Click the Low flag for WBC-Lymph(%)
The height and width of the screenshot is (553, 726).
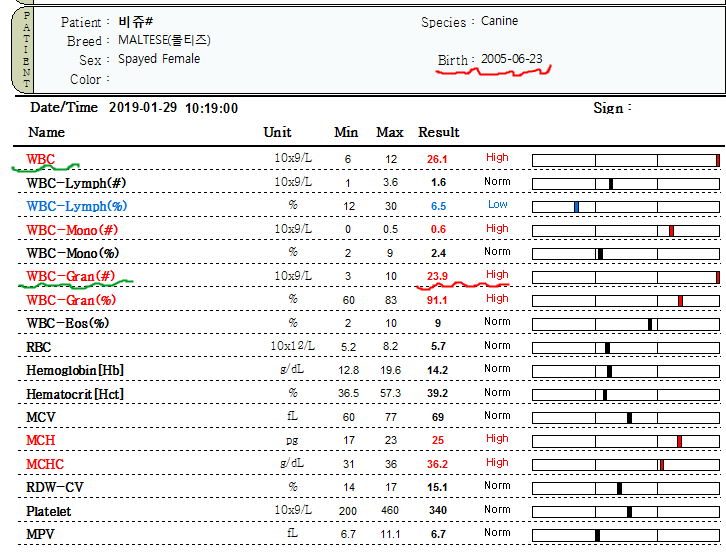(498, 204)
